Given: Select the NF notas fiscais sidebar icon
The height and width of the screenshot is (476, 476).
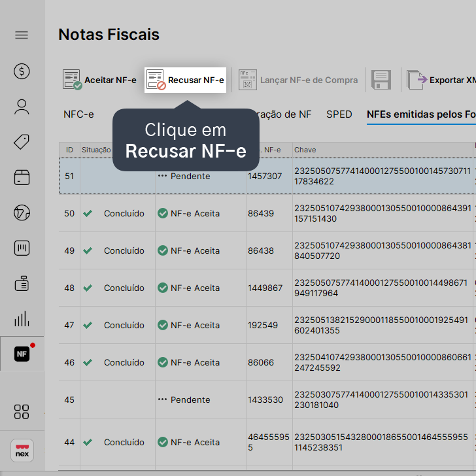Looking at the screenshot, I should [22, 354].
